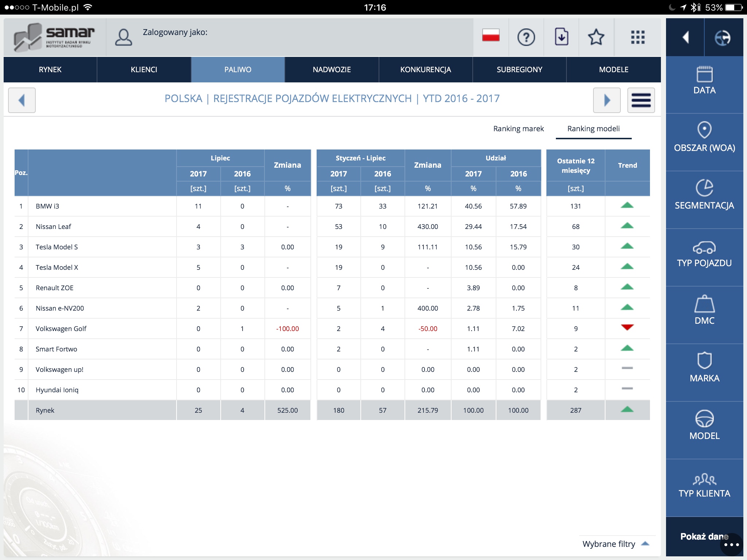Screen dimensions: 747x560
Task: Select the PALIWO tab
Action: [238, 70]
